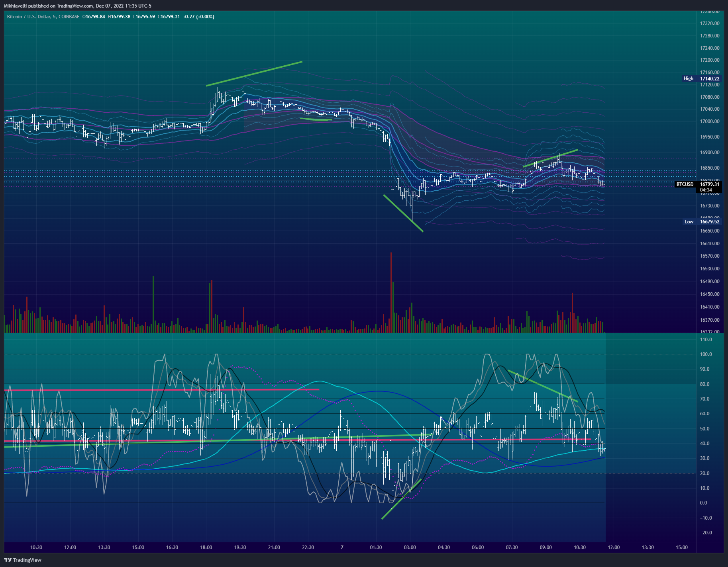This screenshot has width=728, height=567.
Task: Click the 17000.00 price axis label
Action: click(x=710, y=121)
